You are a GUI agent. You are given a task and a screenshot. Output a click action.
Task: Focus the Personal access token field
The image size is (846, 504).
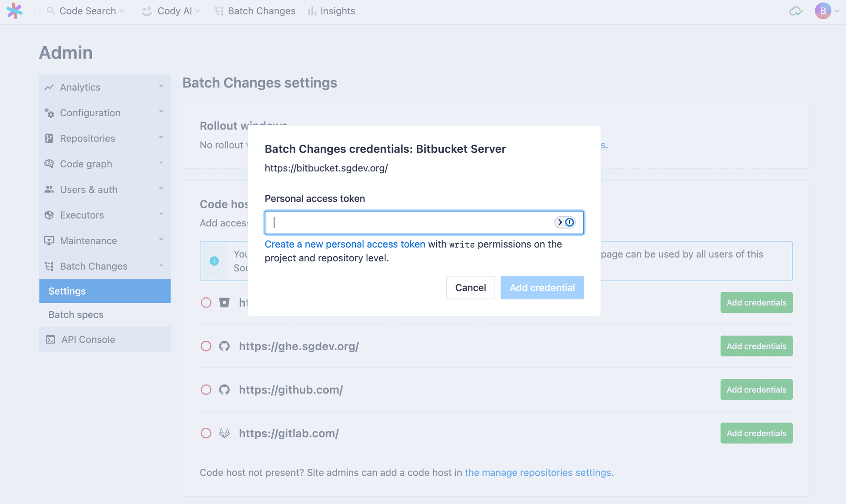coord(424,222)
